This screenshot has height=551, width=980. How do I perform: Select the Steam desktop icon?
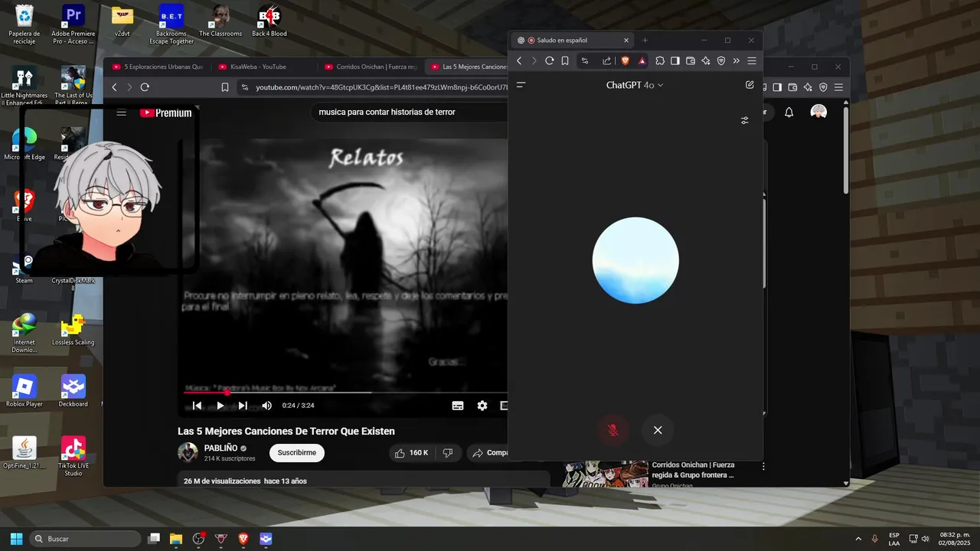point(24,269)
